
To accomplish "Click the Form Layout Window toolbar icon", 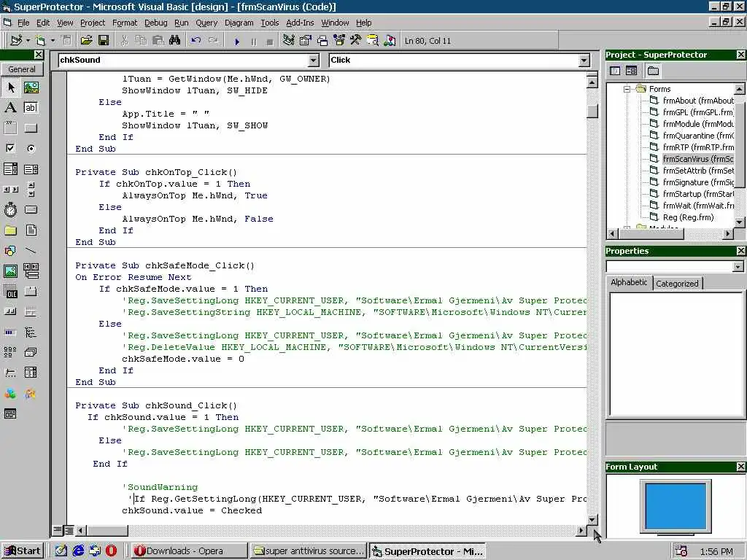I will point(322,41).
